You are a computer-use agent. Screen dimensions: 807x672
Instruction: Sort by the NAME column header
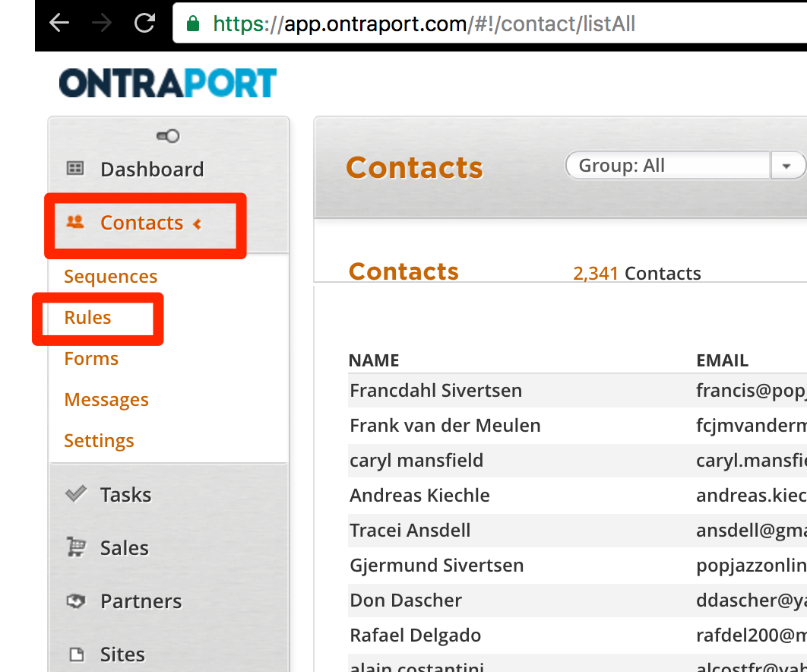pos(374,360)
